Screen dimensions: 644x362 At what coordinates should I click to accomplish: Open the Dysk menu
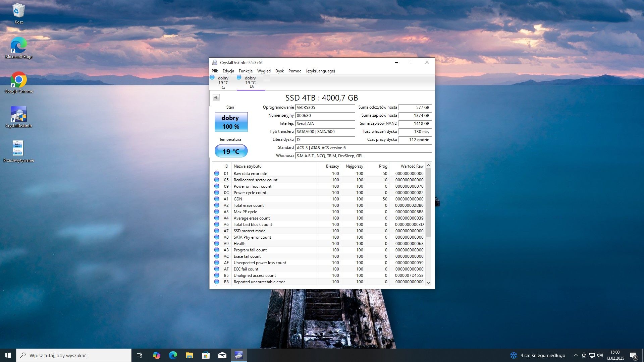[x=279, y=71]
